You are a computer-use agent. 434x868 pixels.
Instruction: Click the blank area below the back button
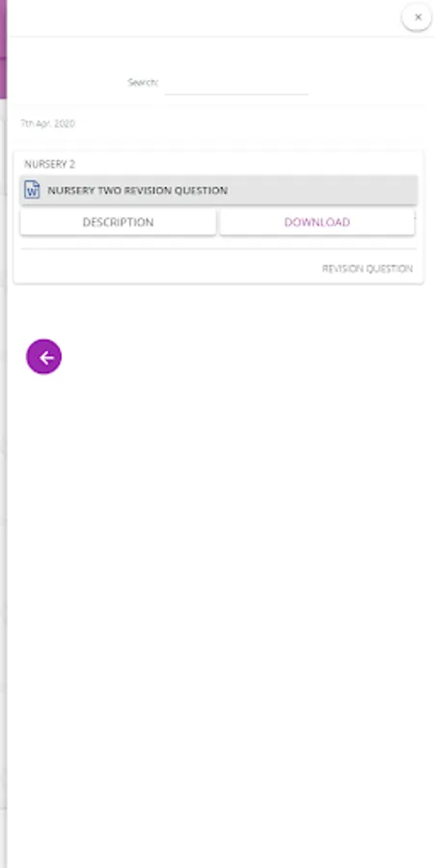click(x=218, y=609)
